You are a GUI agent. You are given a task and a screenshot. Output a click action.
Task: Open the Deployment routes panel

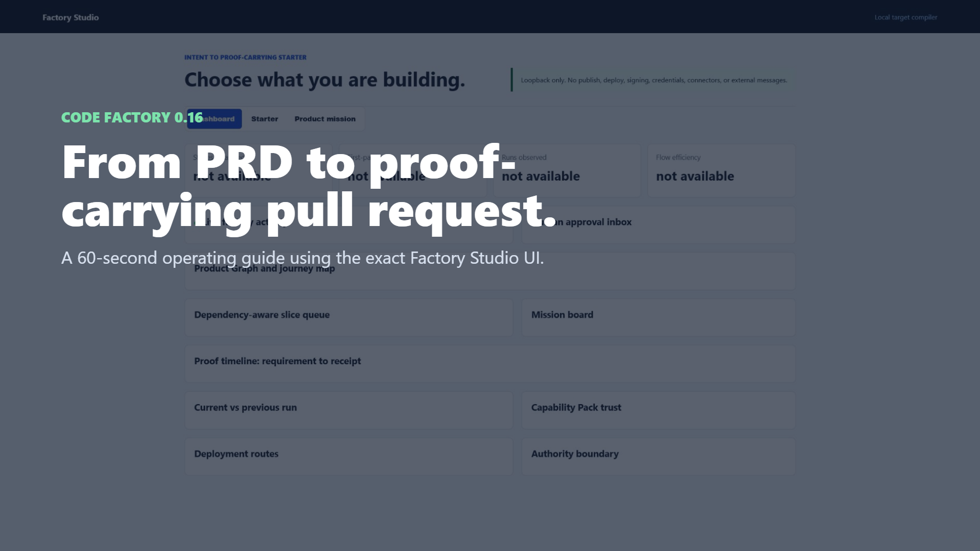click(x=349, y=457)
